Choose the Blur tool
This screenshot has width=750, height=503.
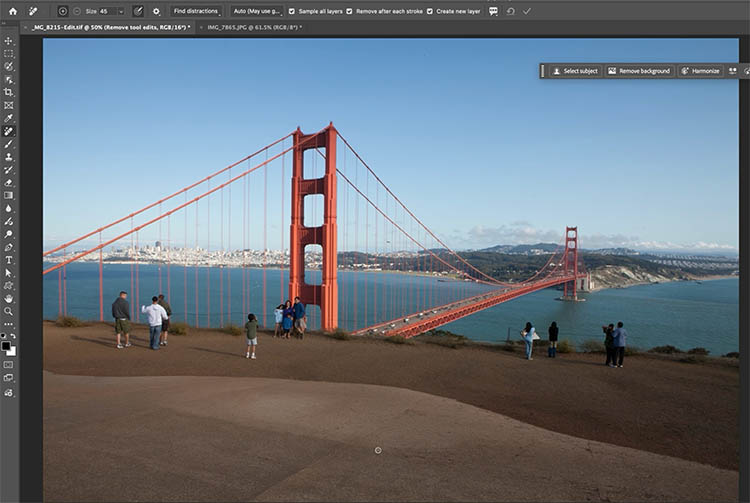tap(9, 208)
